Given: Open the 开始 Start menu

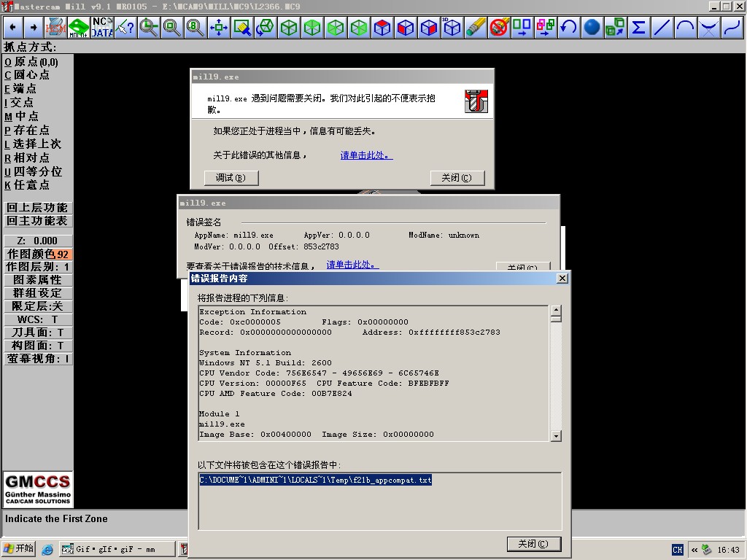Looking at the screenshot, I should (18, 548).
